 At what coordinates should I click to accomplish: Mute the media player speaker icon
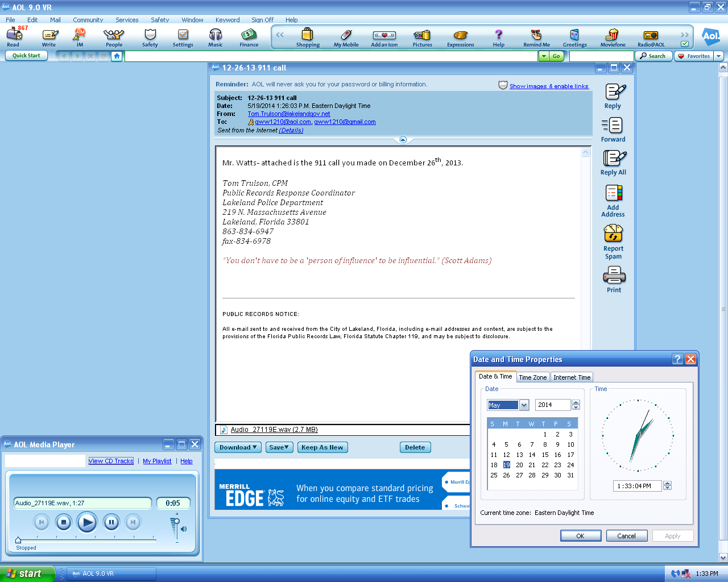point(184,529)
